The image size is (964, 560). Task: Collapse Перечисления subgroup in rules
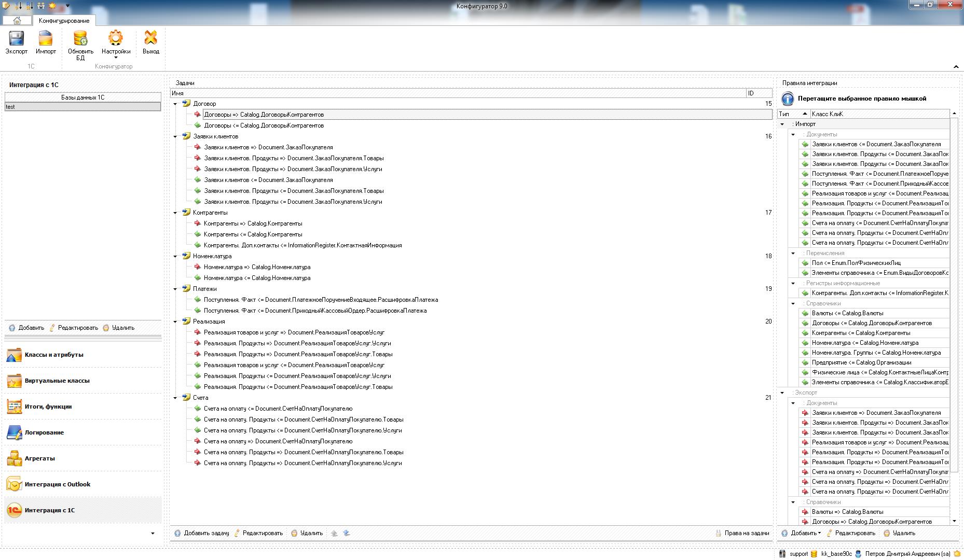click(793, 254)
